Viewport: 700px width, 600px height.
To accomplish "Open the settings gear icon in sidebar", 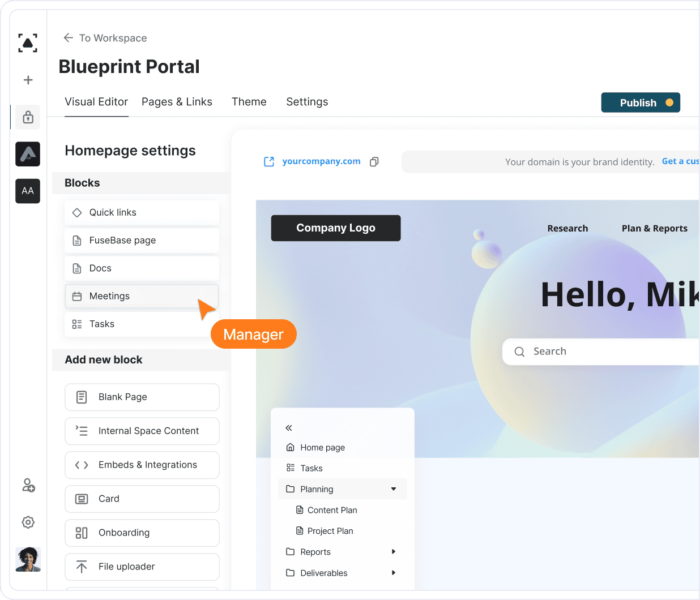I will 28,522.
